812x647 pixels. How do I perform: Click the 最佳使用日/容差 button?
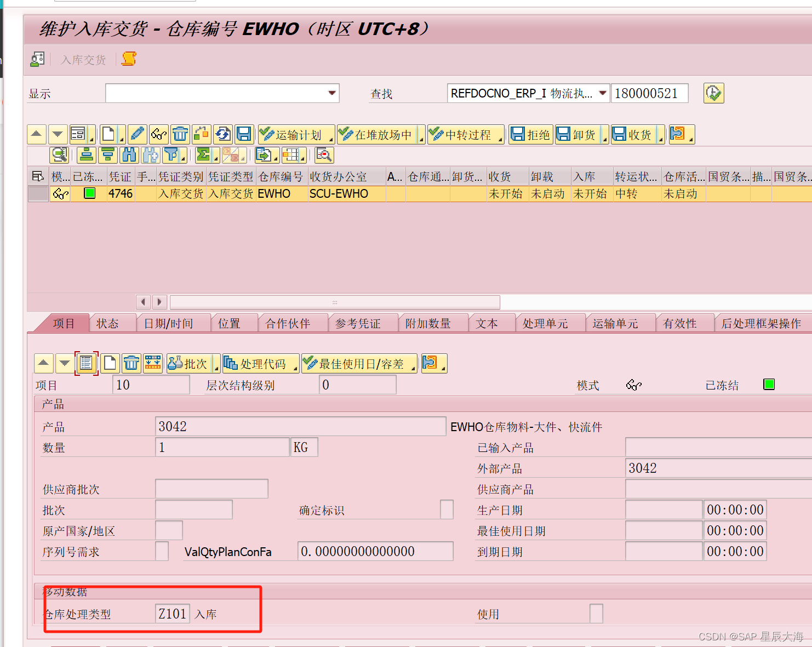click(359, 363)
